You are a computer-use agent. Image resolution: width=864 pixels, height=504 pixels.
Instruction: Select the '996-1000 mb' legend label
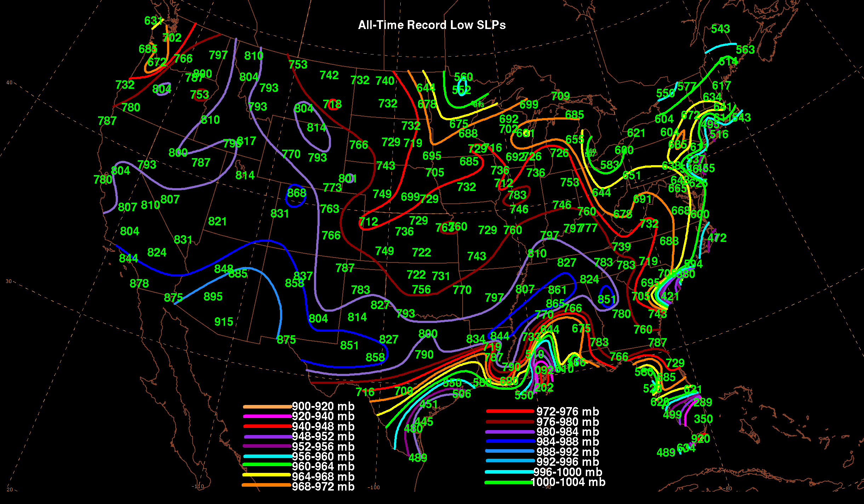point(567,472)
